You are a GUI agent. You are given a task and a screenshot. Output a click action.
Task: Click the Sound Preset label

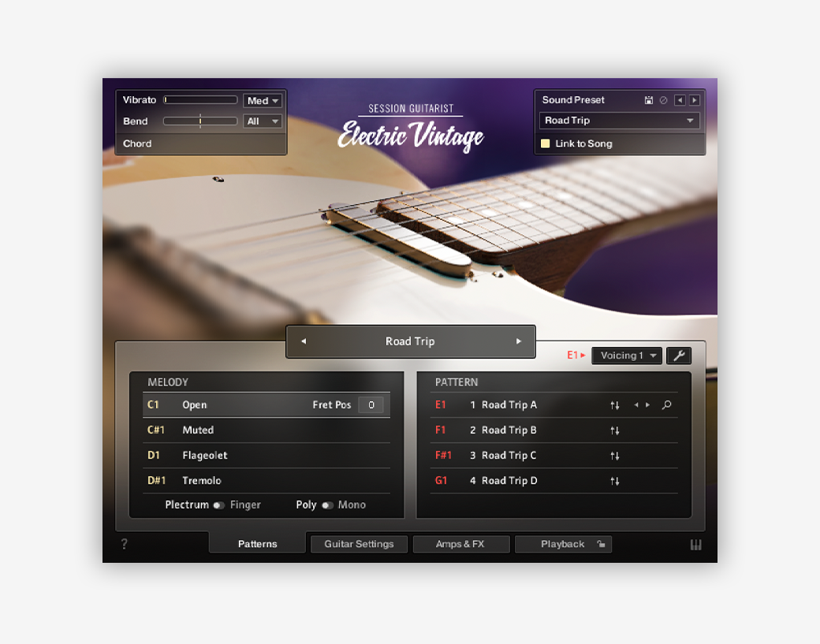[573, 100]
